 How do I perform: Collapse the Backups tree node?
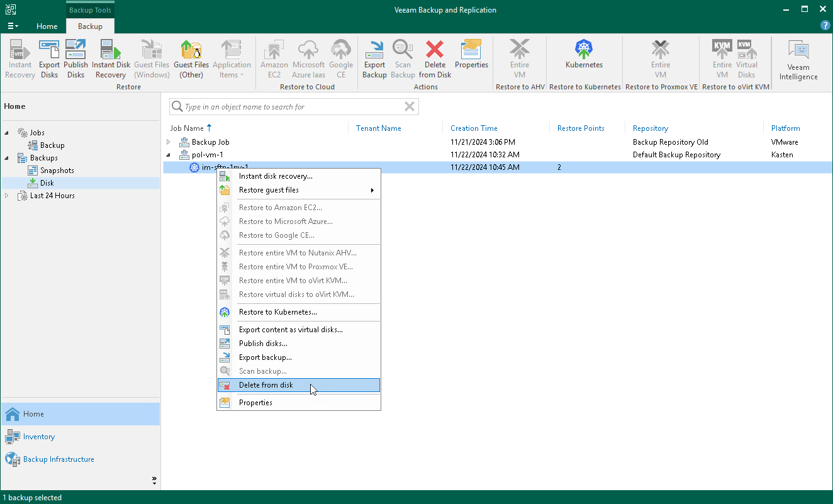click(8, 158)
